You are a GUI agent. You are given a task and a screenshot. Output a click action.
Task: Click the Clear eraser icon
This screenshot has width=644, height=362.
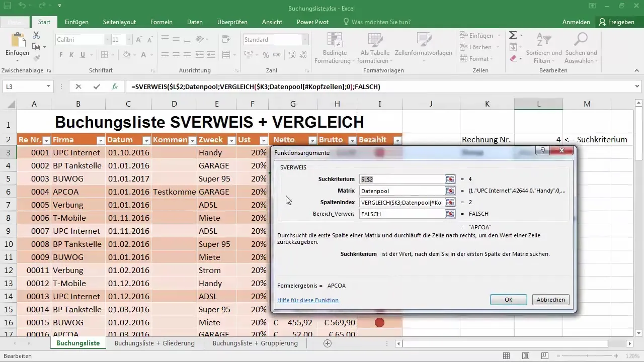click(x=513, y=58)
